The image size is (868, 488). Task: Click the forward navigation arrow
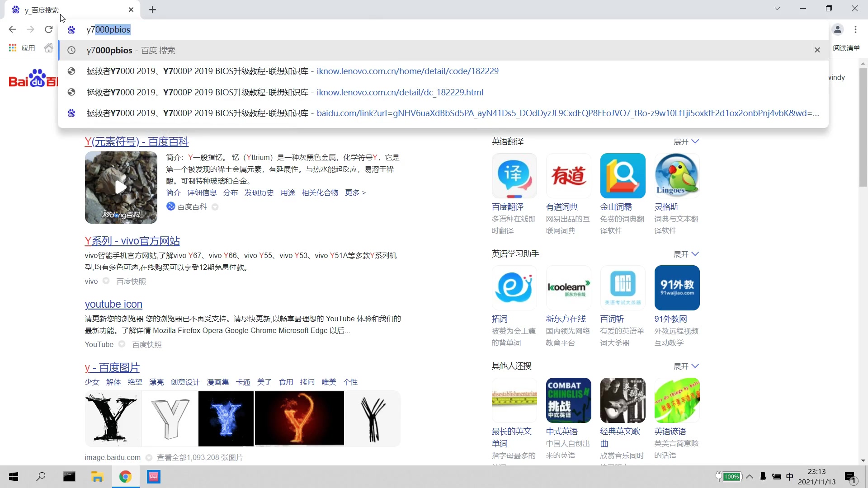click(x=30, y=29)
